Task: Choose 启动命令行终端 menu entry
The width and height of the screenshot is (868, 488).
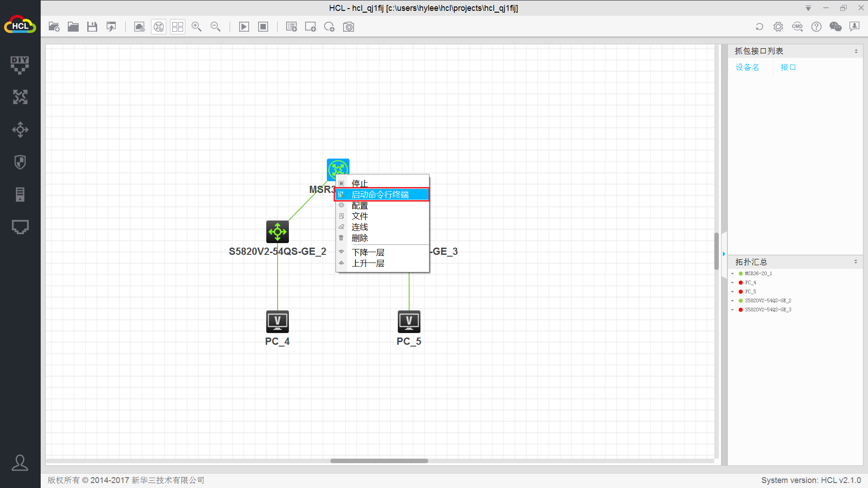Action: click(382, 195)
